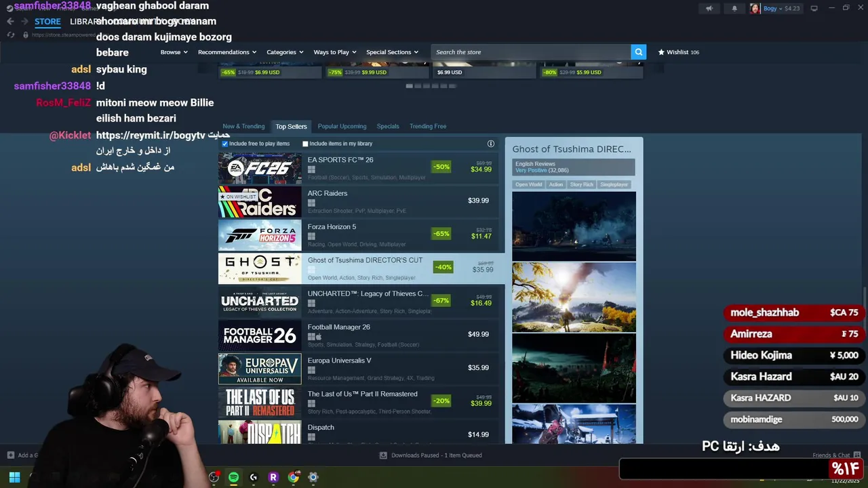This screenshot has height=488, width=868.
Task: Open Football Manager 26 listing
Action: (x=359, y=335)
